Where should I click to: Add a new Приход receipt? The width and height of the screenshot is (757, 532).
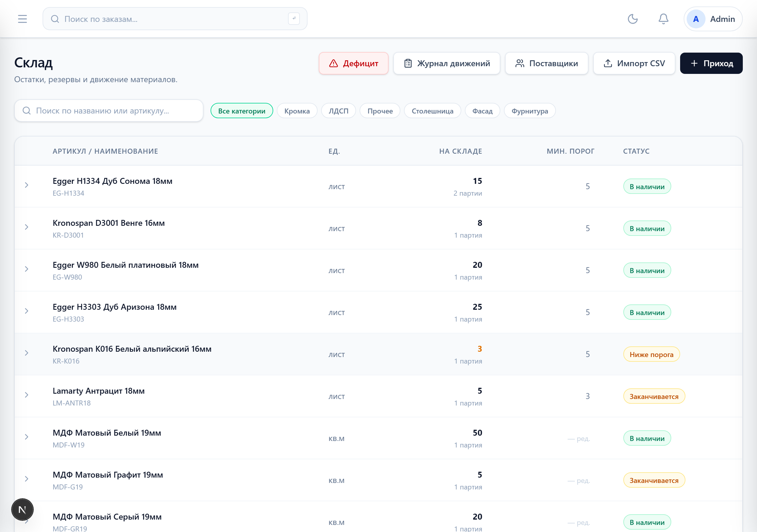pyautogui.click(x=711, y=63)
